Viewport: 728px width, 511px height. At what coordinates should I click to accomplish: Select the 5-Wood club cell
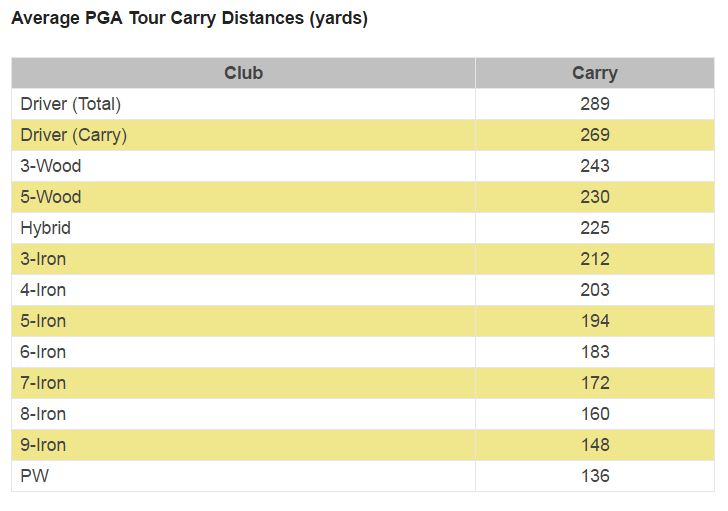pyautogui.click(x=51, y=197)
